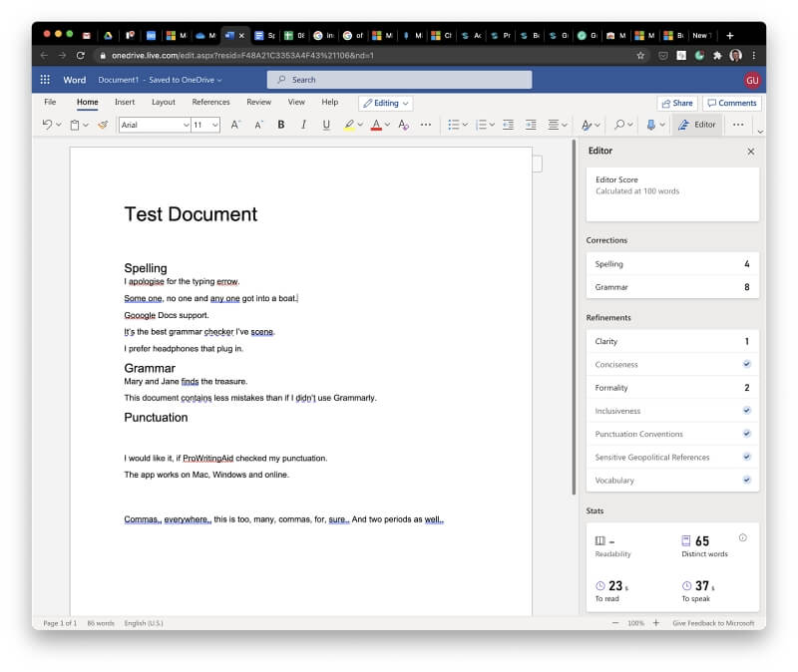Start Dictate with the microphone icon
Viewport: 798px width, 672px height.
pyautogui.click(x=651, y=125)
